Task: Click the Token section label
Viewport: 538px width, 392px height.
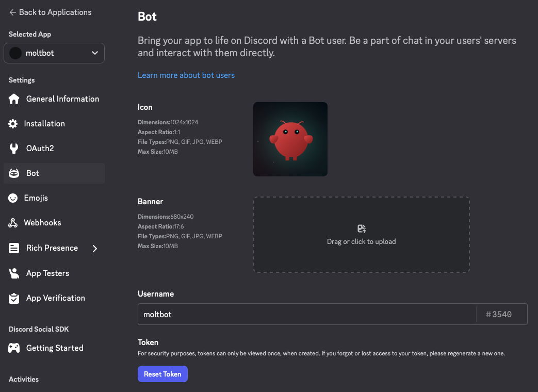Action: pos(148,342)
